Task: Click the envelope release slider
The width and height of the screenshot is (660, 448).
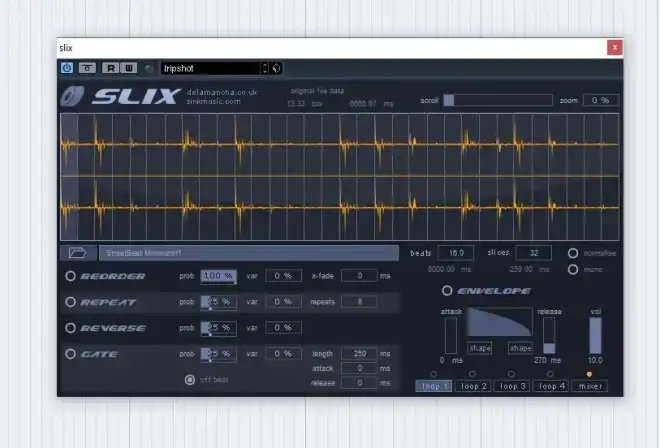Action: point(549,336)
